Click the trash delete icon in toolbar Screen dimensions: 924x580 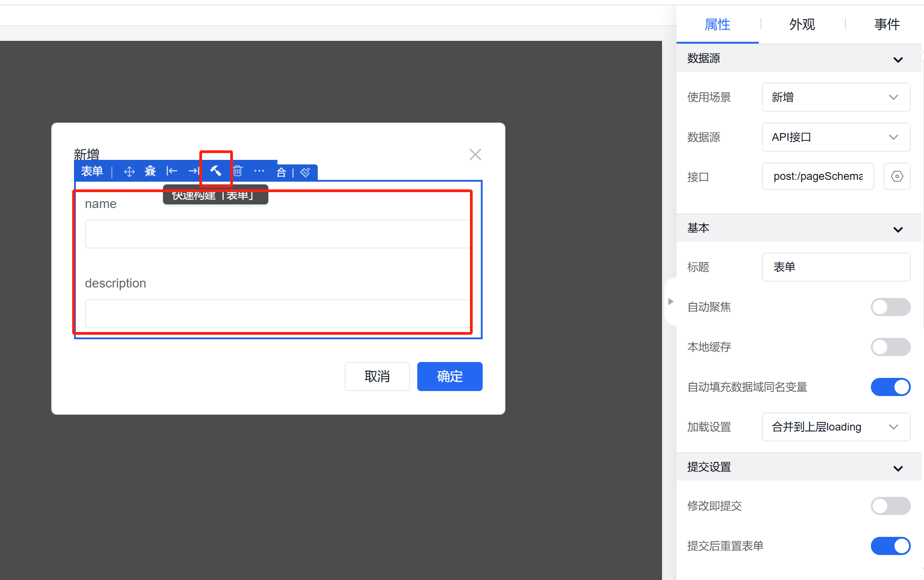[238, 171]
